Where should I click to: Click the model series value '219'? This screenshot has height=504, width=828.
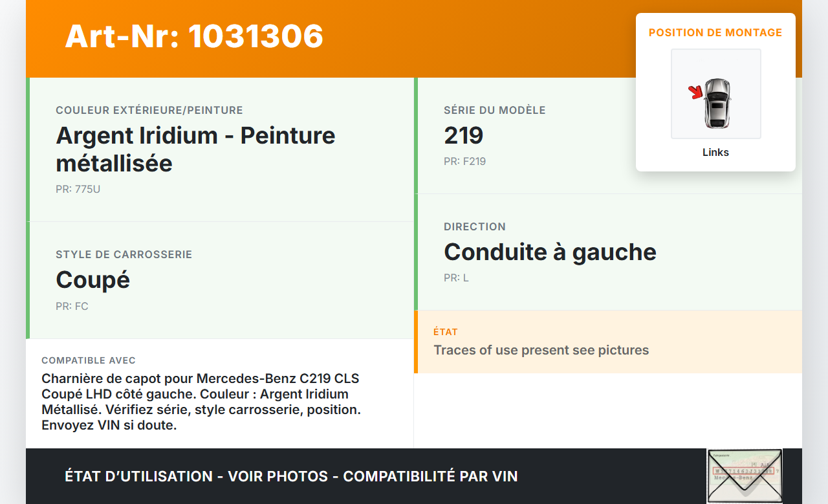(x=463, y=135)
